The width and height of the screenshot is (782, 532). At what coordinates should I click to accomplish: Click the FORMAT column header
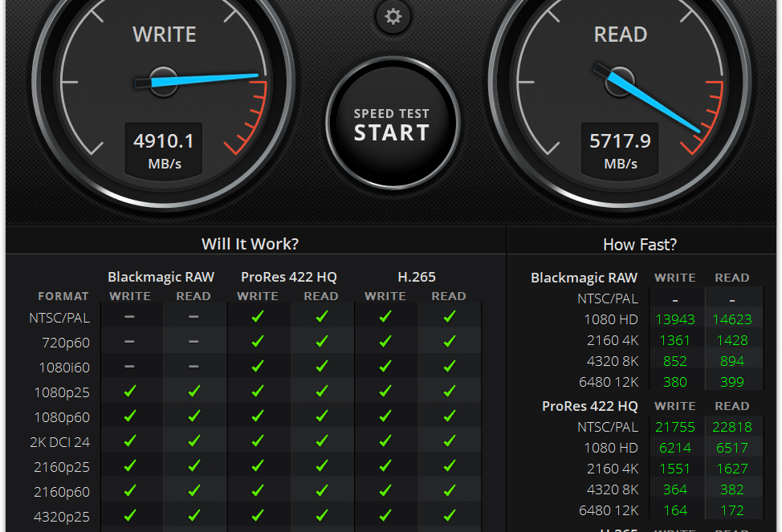point(63,296)
